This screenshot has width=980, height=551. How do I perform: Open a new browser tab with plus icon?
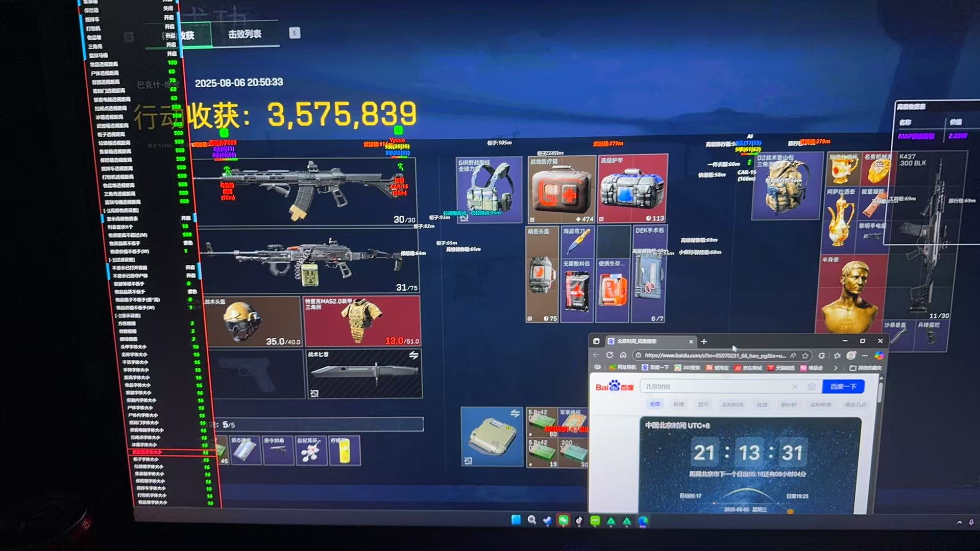click(704, 341)
